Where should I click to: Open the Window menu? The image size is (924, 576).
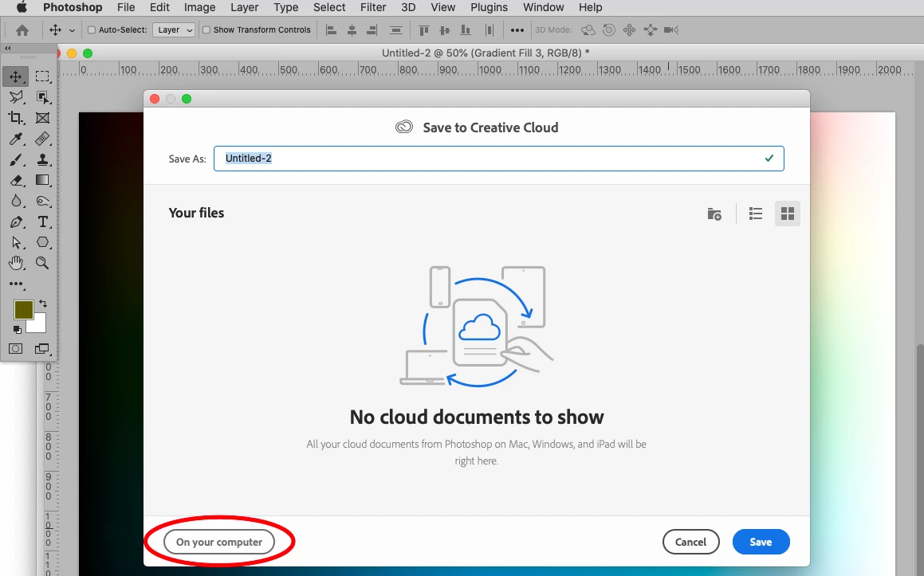pyautogui.click(x=544, y=8)
